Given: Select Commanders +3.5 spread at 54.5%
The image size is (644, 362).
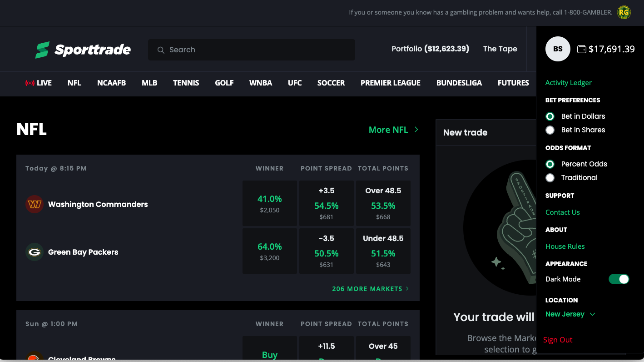Looking at the screenshot, I should point(327,203).
